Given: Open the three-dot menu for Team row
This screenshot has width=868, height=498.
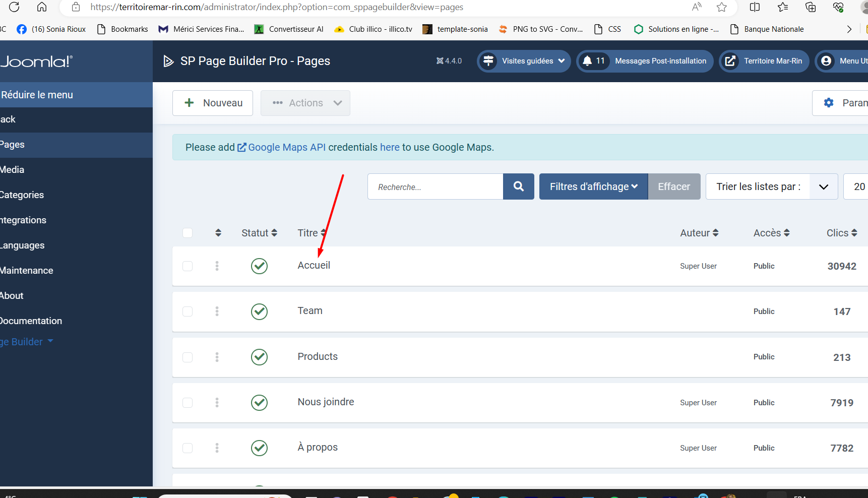Looking at the screenshot, I should click(217, 312).
